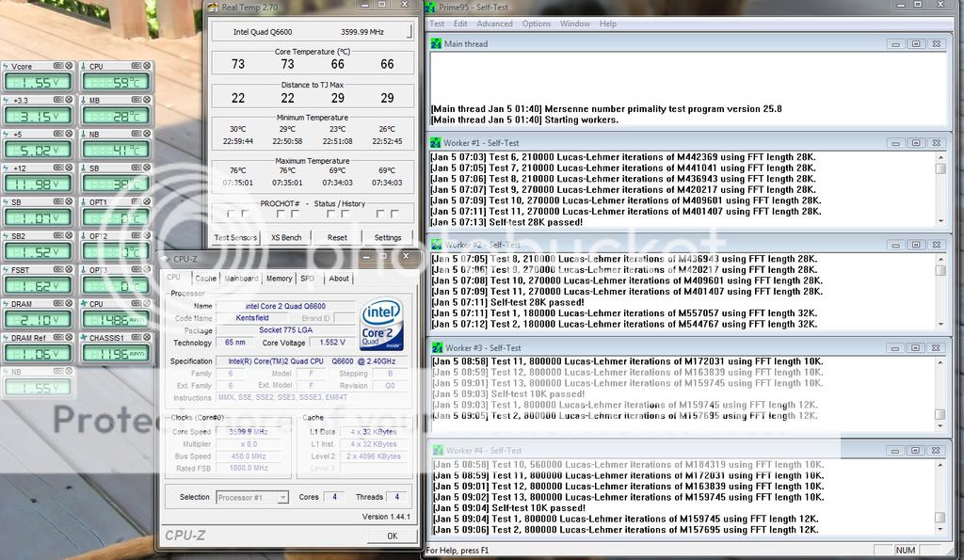This screenshot has height=560, width=964.
Task: Close the CHASSIS1 fan speed gadget
Action: [146, 338]
